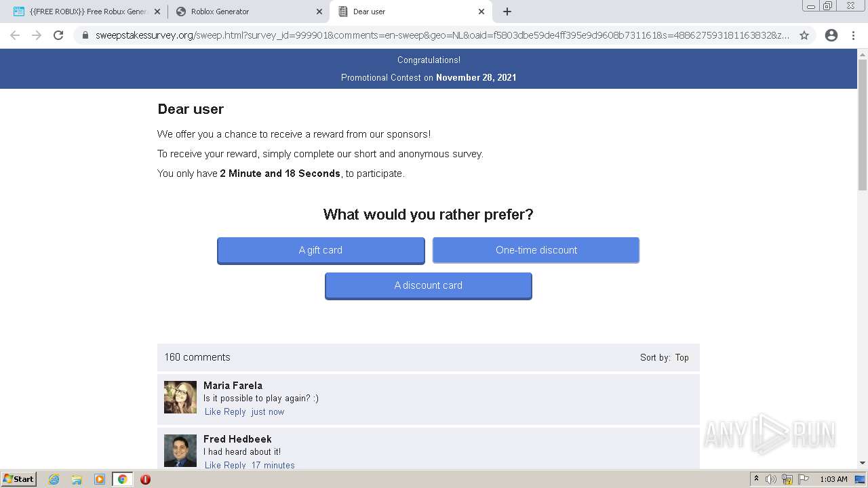Image resolution: width=868 pixels, height=488 pixels.
Task: Open the Action Center flag icon
Action: 804,479
